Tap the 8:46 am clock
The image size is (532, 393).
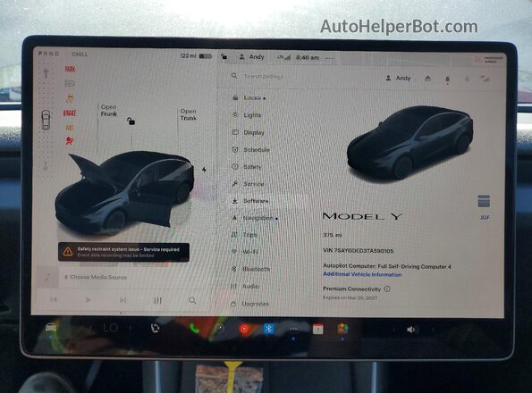[308, 57]
